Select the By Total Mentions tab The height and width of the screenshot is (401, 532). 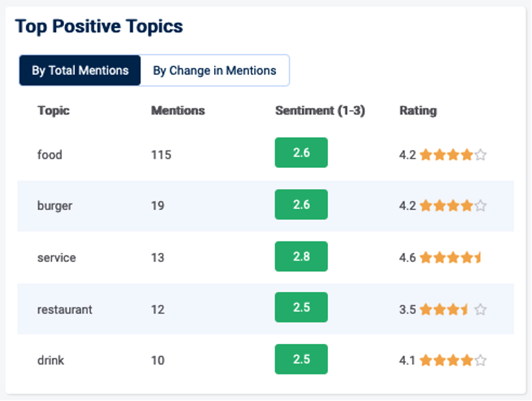(x=80, y=71)
